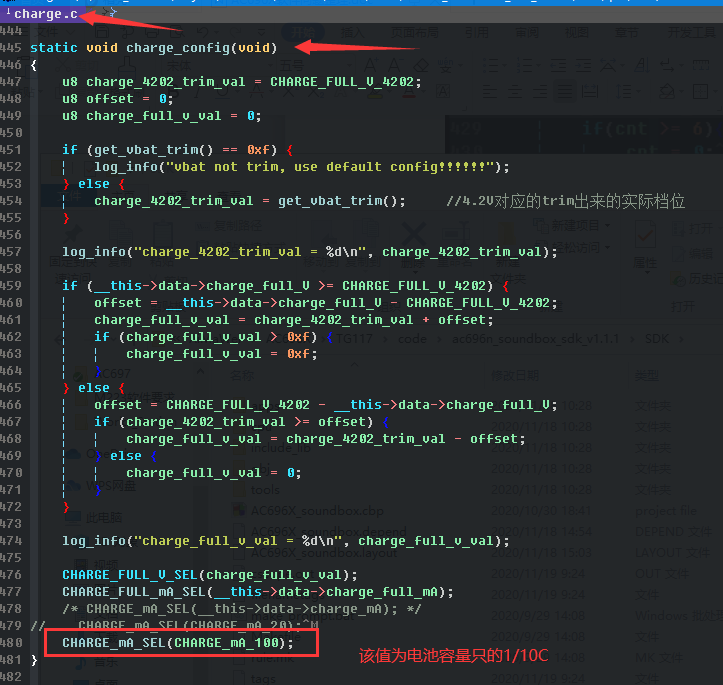Screen dimensions: 723x685
Task: Click the commented CHARGE_mA_SEL on line 478
Action: 242,609
